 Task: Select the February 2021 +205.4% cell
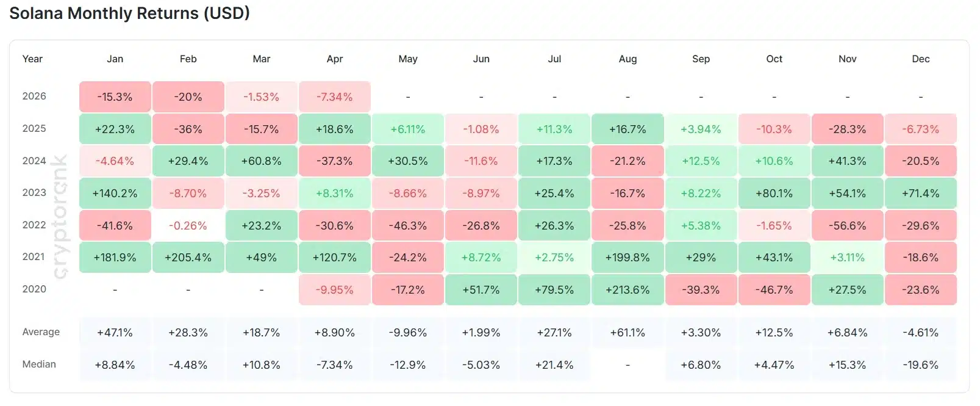pyautogui.click(x=188, y=258)
